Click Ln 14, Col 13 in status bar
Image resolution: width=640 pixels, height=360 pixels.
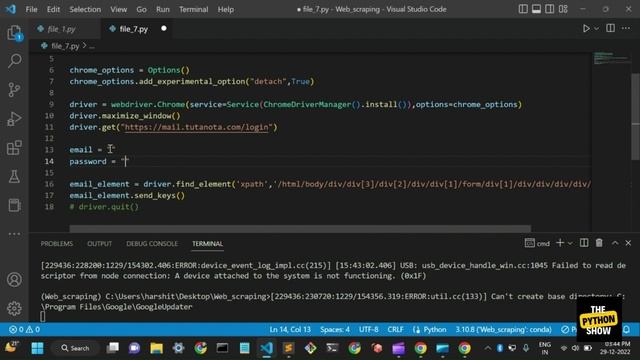pos(290,329)
